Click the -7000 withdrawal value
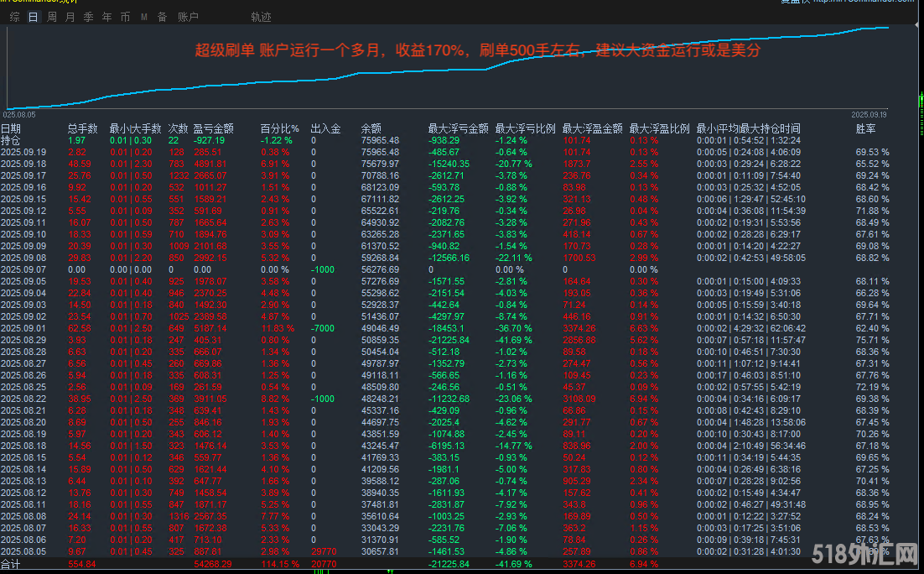 (323, 329)
